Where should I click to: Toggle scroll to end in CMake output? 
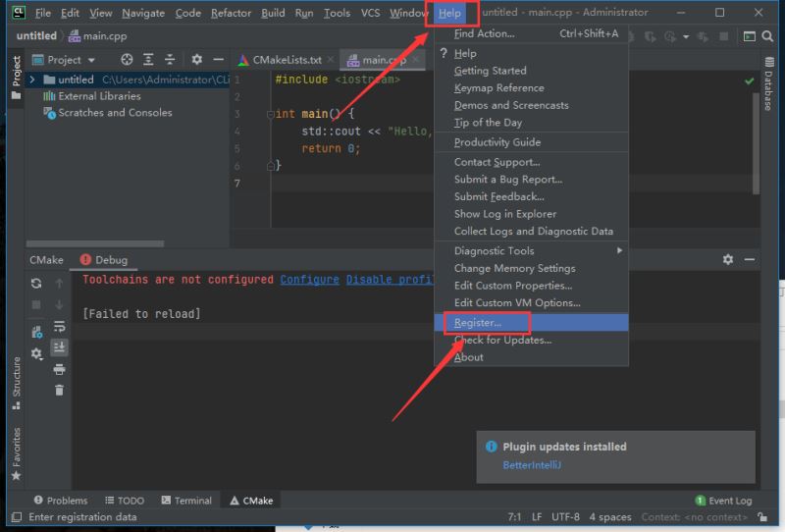59,346
